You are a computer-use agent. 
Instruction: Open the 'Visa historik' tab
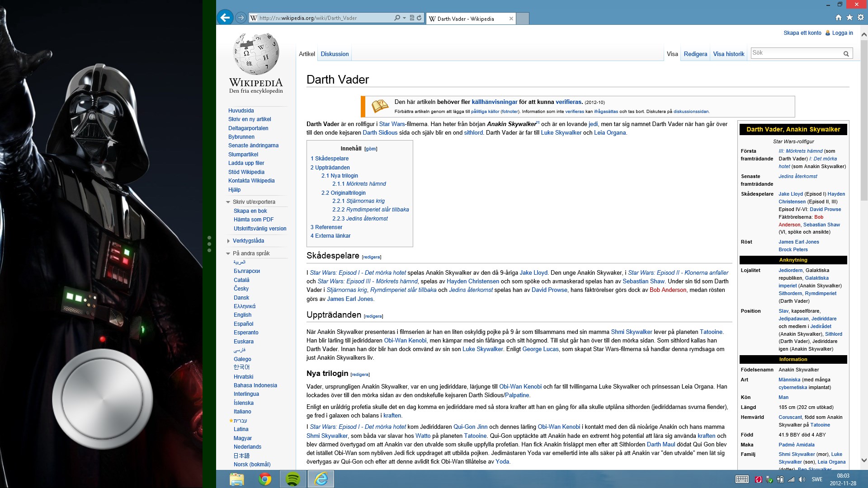(x=728, y=54)
